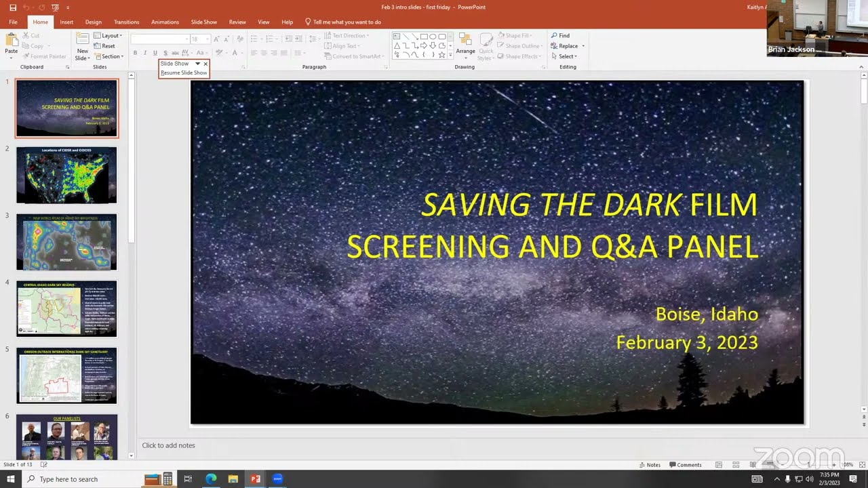Expand the Shapes gallery
868x488 pixels.
450,55
